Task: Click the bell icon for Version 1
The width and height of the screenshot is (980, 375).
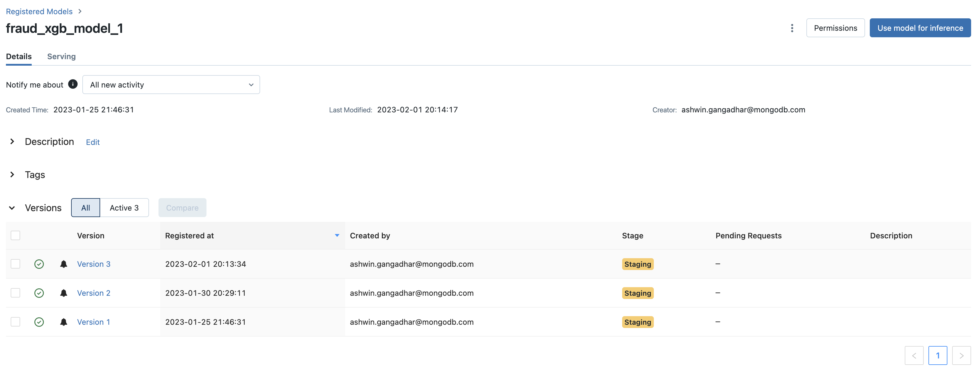Action: [63, 322]
